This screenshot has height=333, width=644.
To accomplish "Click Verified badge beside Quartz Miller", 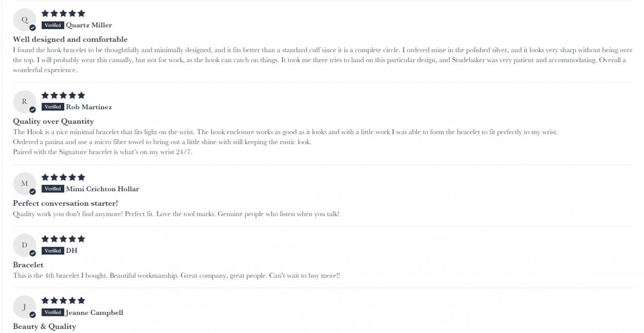I will coord(53,25).
